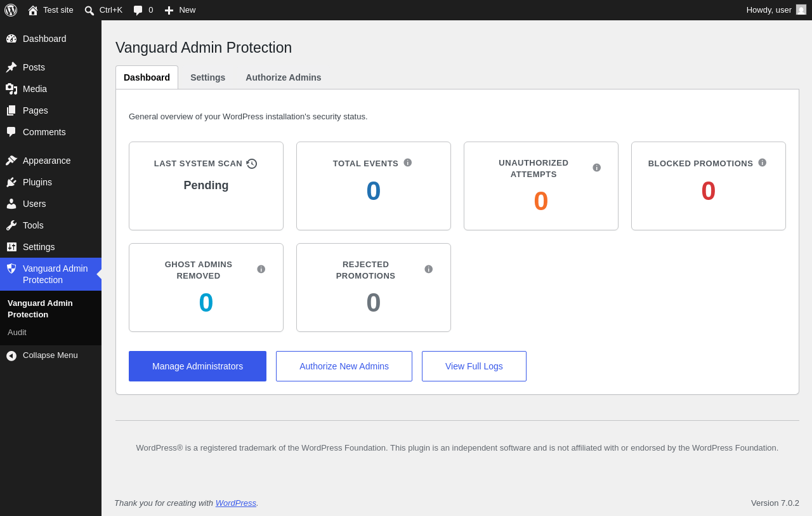Click the Vanguard Admin Protection page heading
The height and width of the screenshot is (516, 812).
[204, 48]
